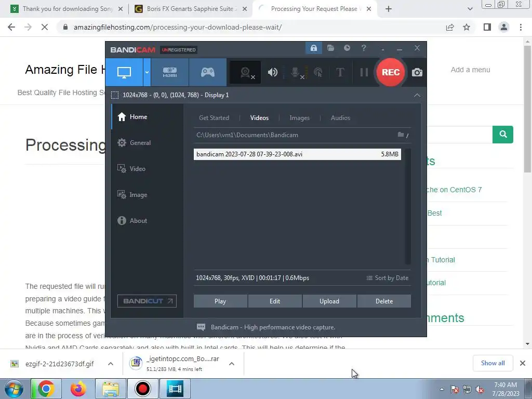532x399 pixels.
Task: Close the Chrome downloads bar
Action: [523, 363]
